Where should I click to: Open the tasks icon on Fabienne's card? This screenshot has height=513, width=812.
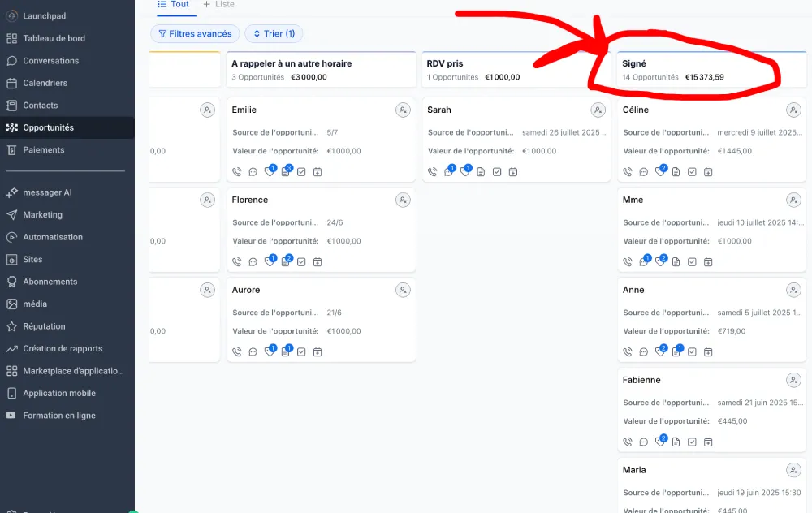[692, 442]
